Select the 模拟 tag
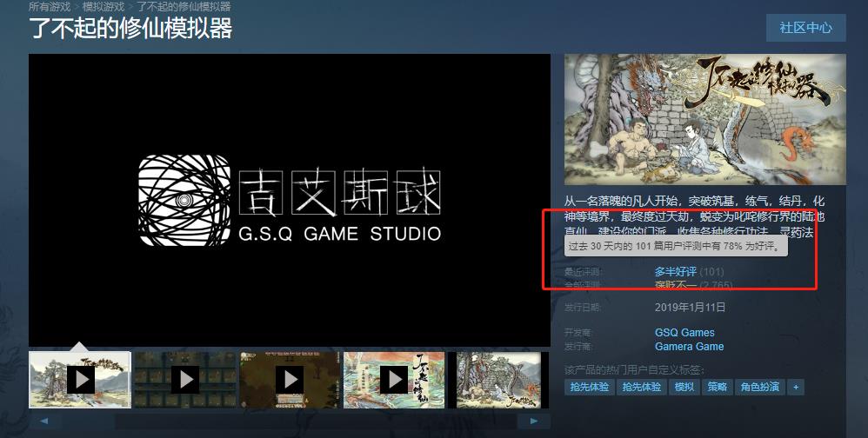The image size is (868, 438). coord(684,387)
